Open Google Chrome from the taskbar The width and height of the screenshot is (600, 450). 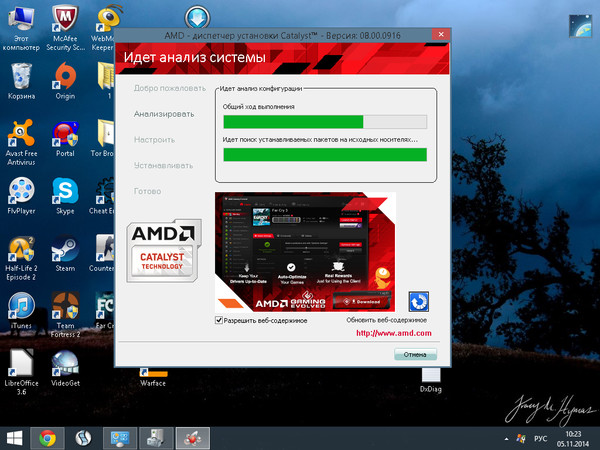pyautogui.click(x=47, y=438)
